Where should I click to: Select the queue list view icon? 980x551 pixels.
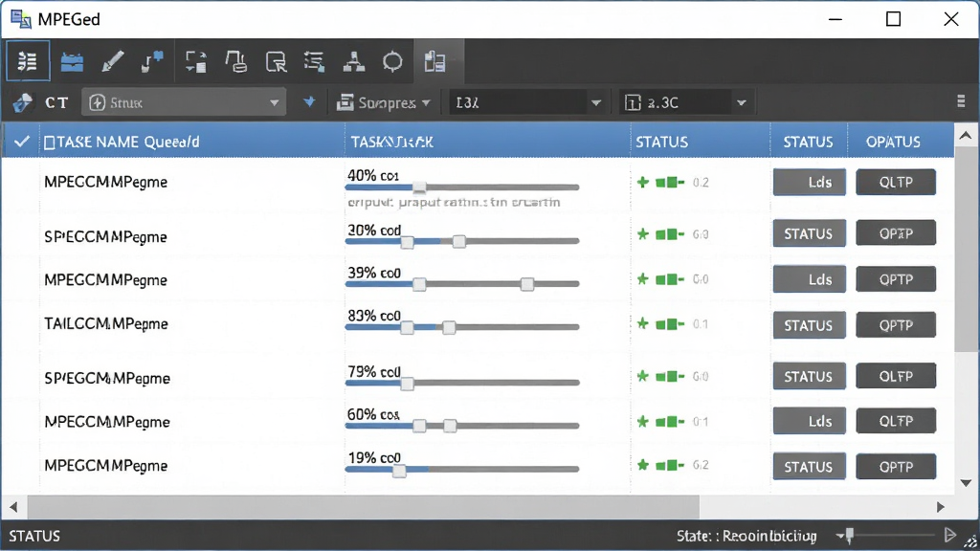pos(28,61)
